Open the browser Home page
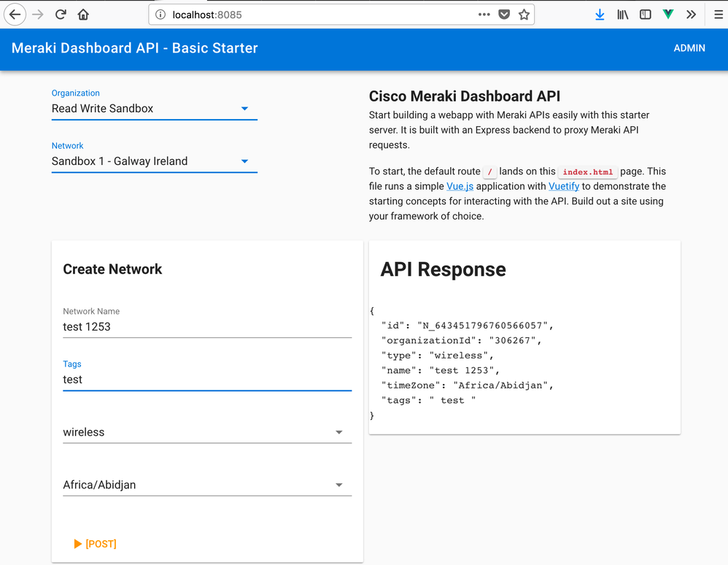728x565 pixels. [x=82, y=14]
